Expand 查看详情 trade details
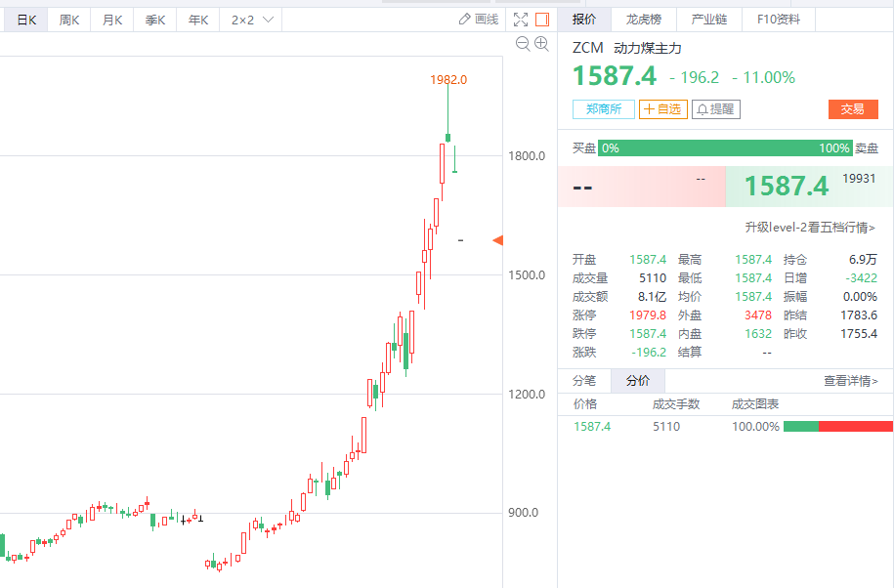 coord(850,381)
